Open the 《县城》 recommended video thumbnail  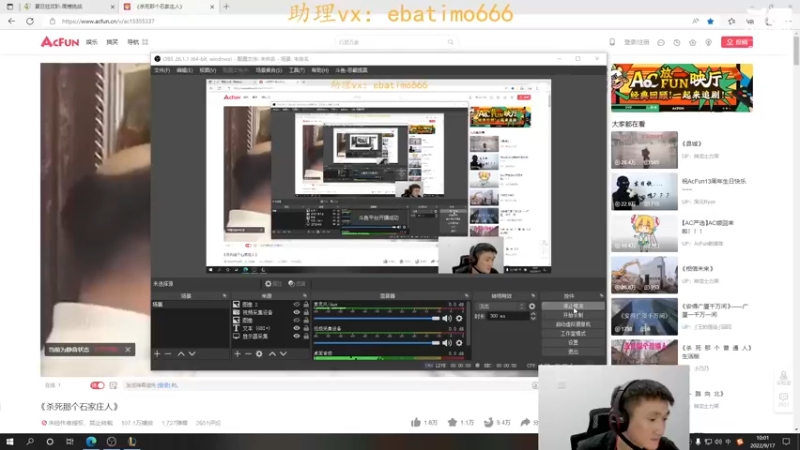644,150
